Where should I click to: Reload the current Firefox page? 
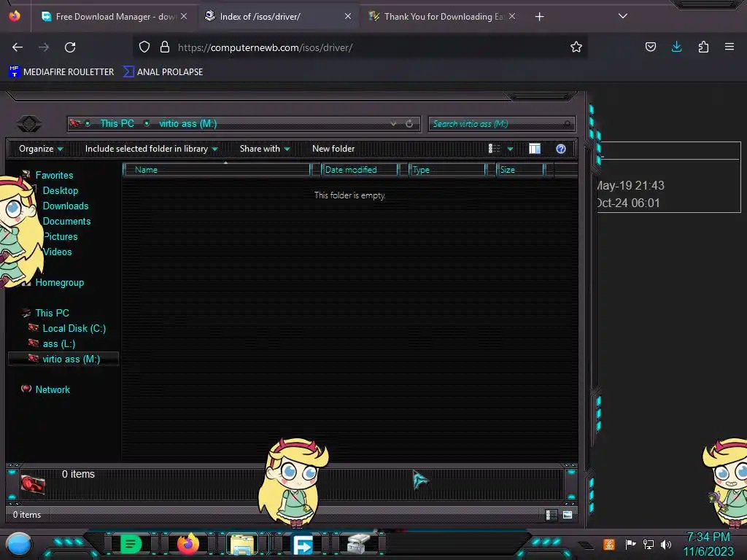click(70, 47)
